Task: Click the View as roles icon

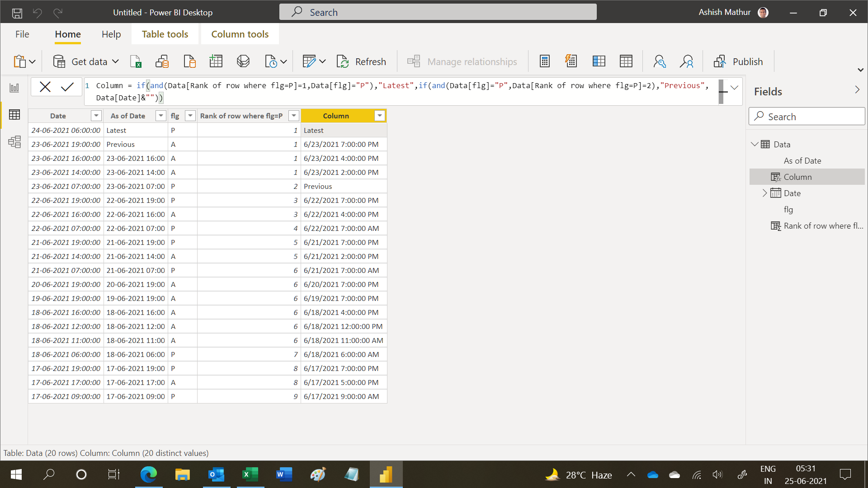Action: point(687,61)
